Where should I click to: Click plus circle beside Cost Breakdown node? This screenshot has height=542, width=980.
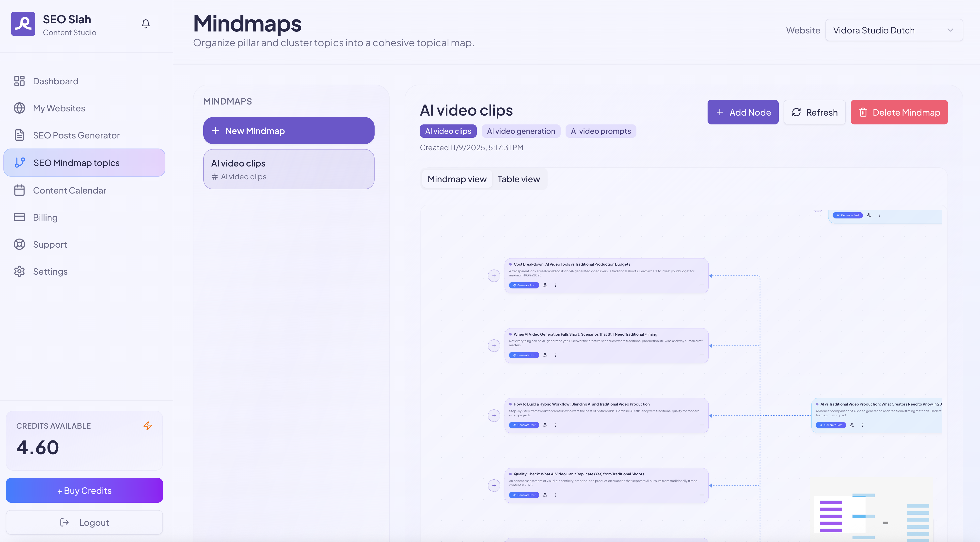click(x=494, y=276)
